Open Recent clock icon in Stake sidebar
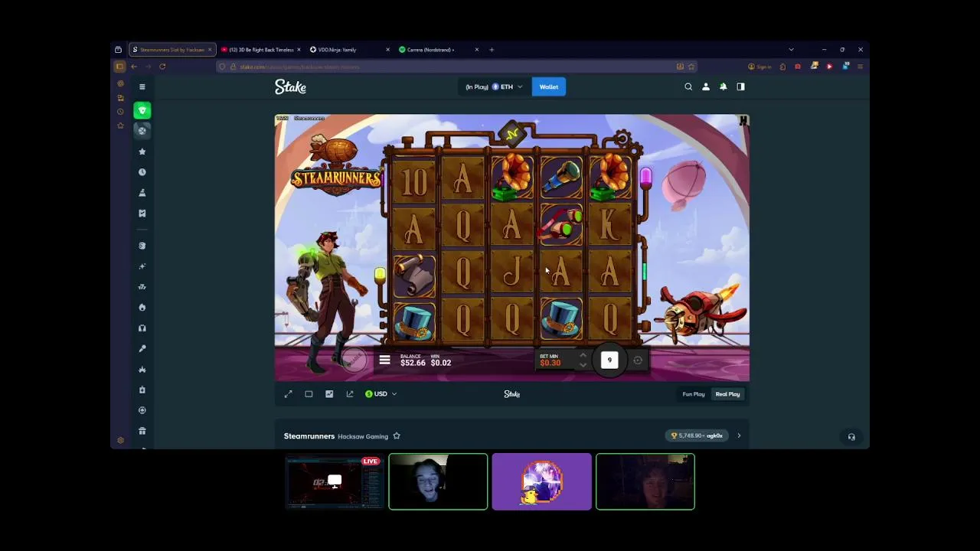 coord(142,172)
